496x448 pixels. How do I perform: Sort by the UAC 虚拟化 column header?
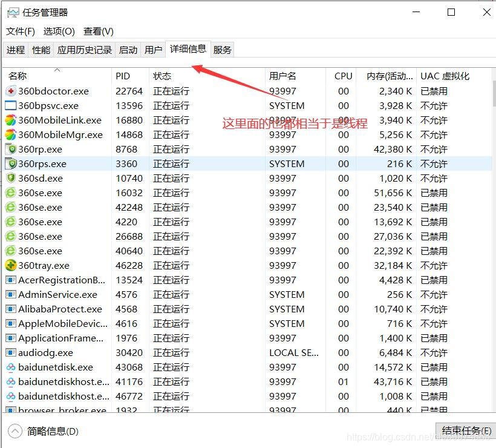click(454, 76)
